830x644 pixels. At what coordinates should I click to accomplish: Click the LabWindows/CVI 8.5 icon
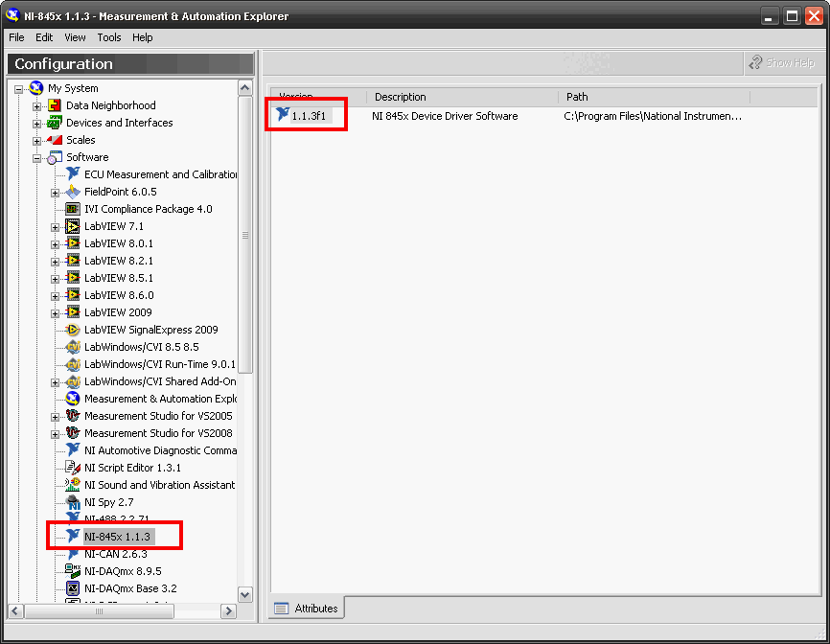73,347
